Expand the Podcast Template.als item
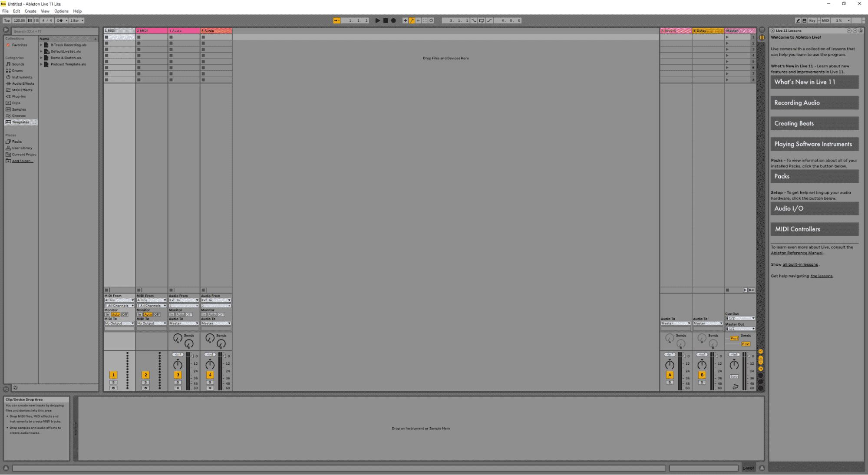The image size is (868, 475). (41, 64)
